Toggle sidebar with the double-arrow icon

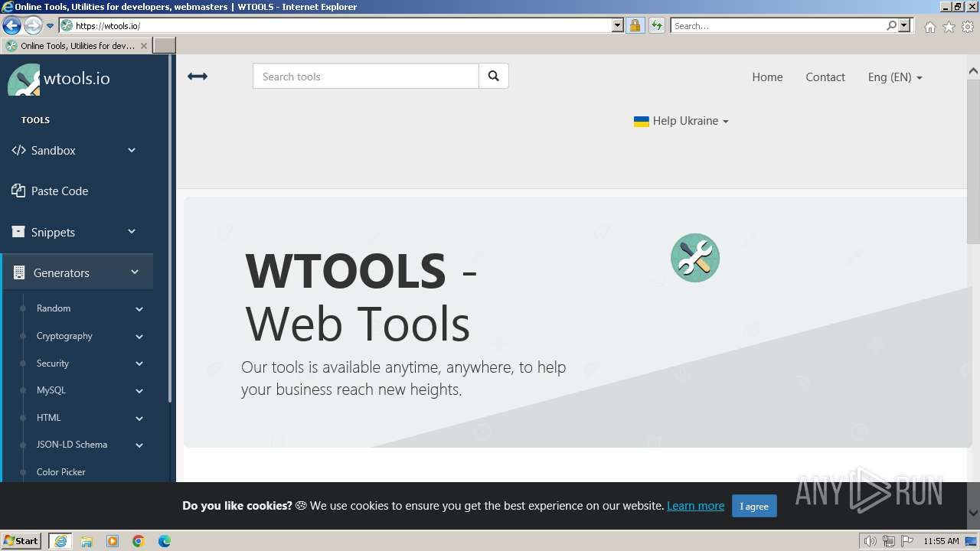[x=198, y=77]
